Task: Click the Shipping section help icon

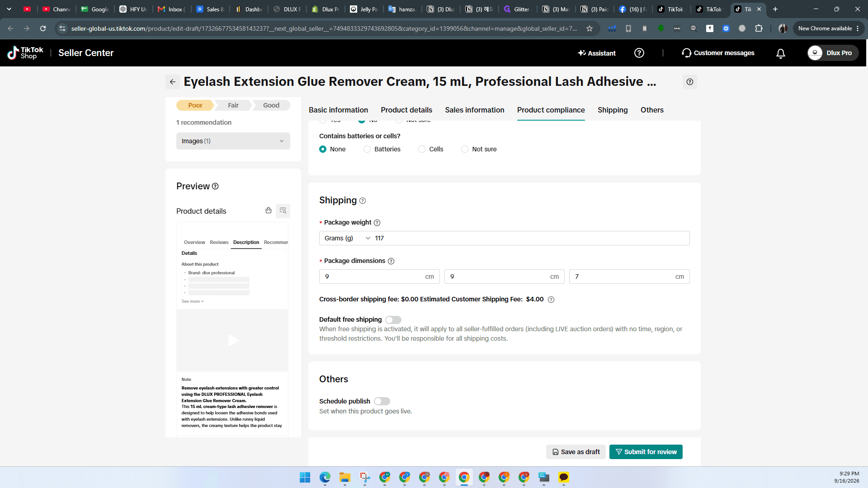Action: [363, 201]
